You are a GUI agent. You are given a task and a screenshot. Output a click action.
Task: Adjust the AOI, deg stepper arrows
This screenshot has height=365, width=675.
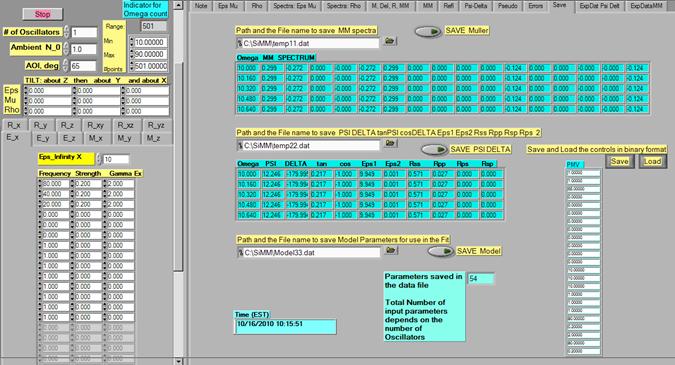[x=65, y=65]
